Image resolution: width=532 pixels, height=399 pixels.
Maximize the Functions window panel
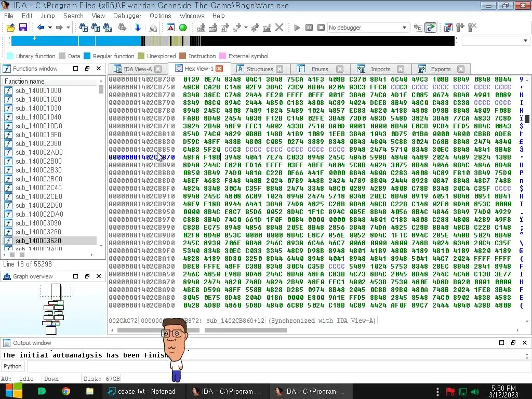(x=76, y=68)
